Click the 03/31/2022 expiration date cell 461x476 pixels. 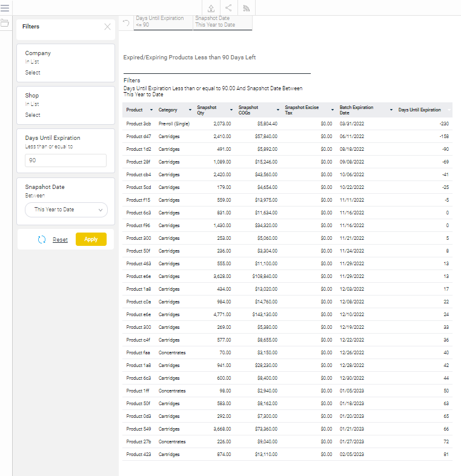(x=352, y=124)
